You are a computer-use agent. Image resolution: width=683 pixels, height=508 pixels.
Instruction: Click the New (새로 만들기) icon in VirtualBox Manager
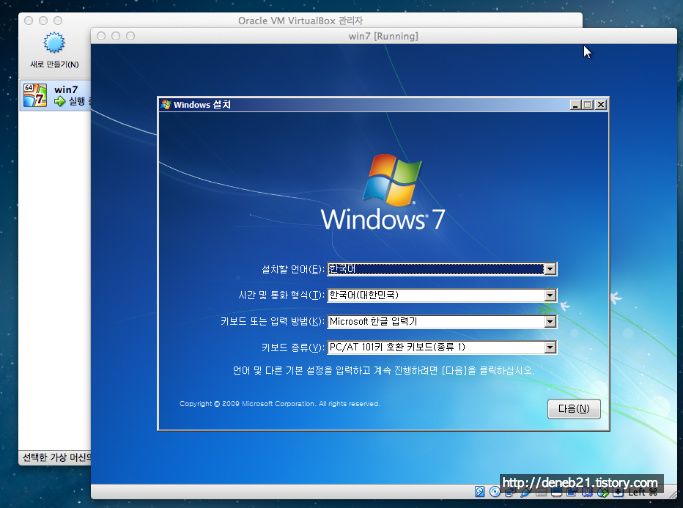coord(54,43)
